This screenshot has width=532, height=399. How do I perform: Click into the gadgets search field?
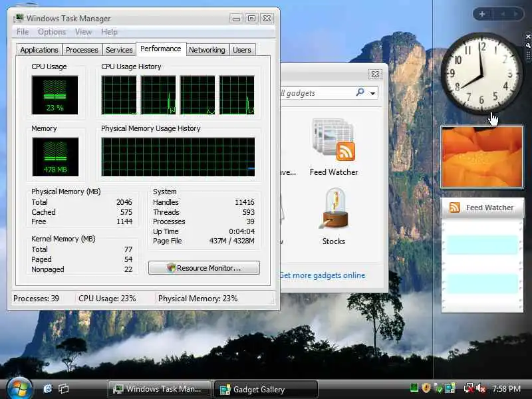(x=317, y=92)
